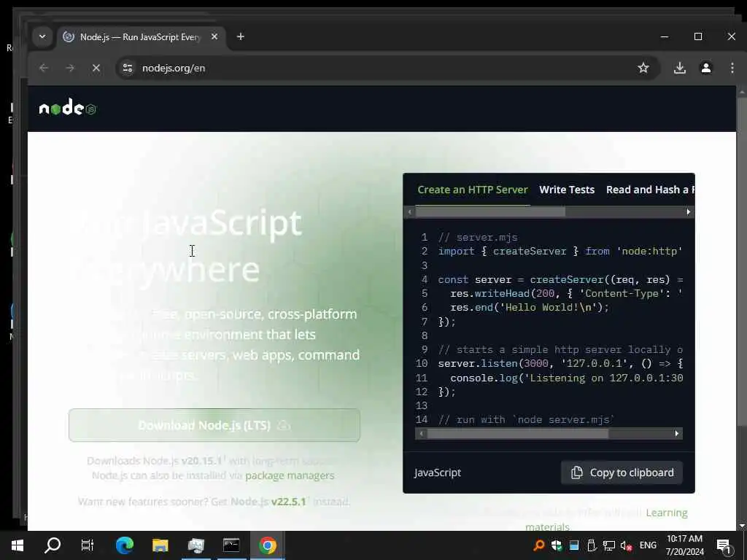Close the Node.js tab
The height and width of the screenshot is (560, 747).
point(214,36)
